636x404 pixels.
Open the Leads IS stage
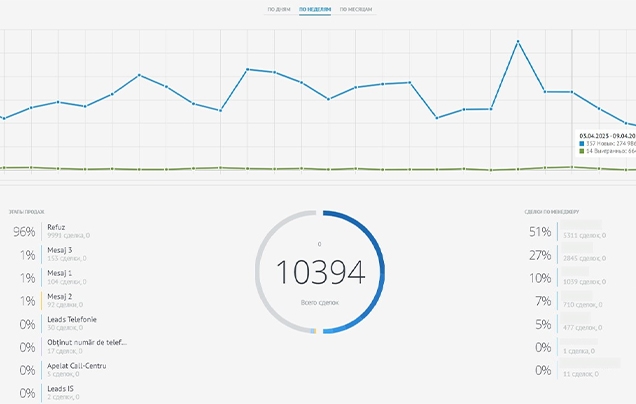[60, 389]
